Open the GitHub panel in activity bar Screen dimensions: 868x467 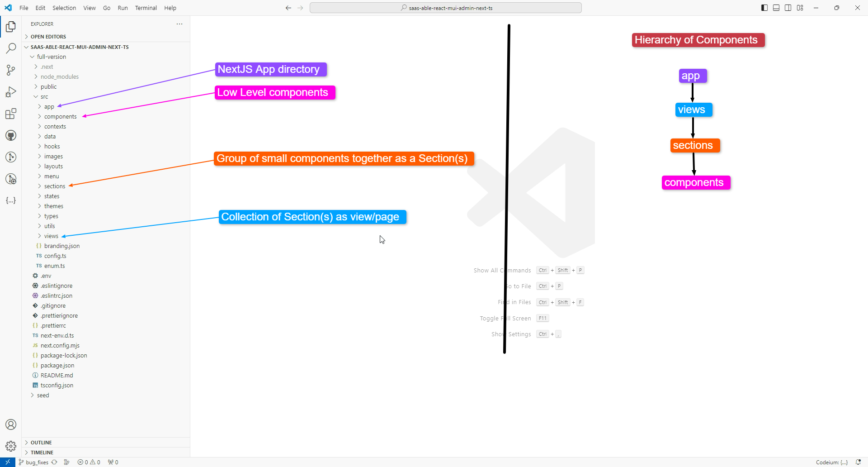point(11,135)
